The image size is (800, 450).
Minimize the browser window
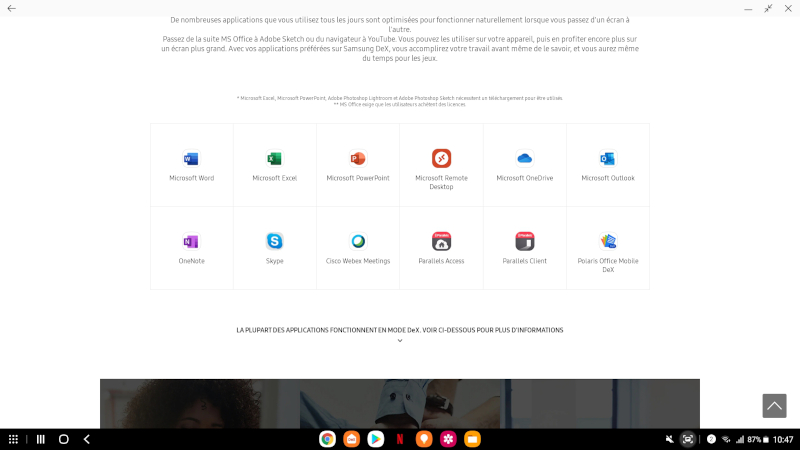(748, 9)
